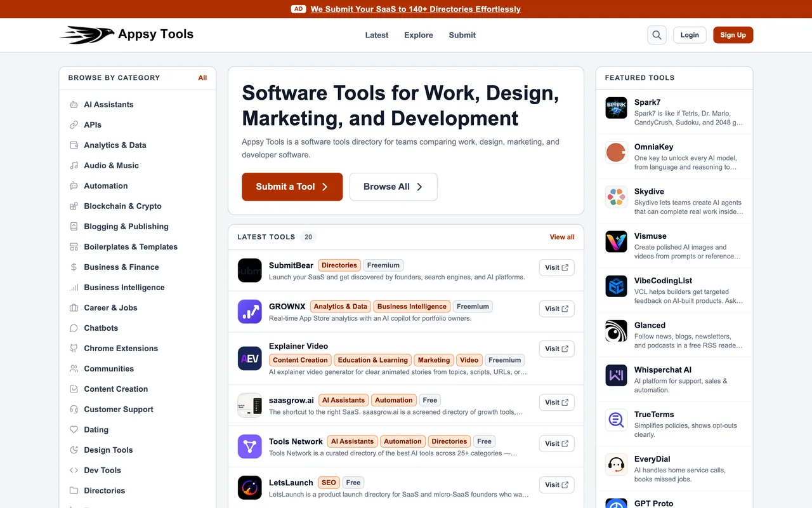Click the Analytics & Data category icon
Viewport: 812px width, 508px height.
(x=74, y=145)
